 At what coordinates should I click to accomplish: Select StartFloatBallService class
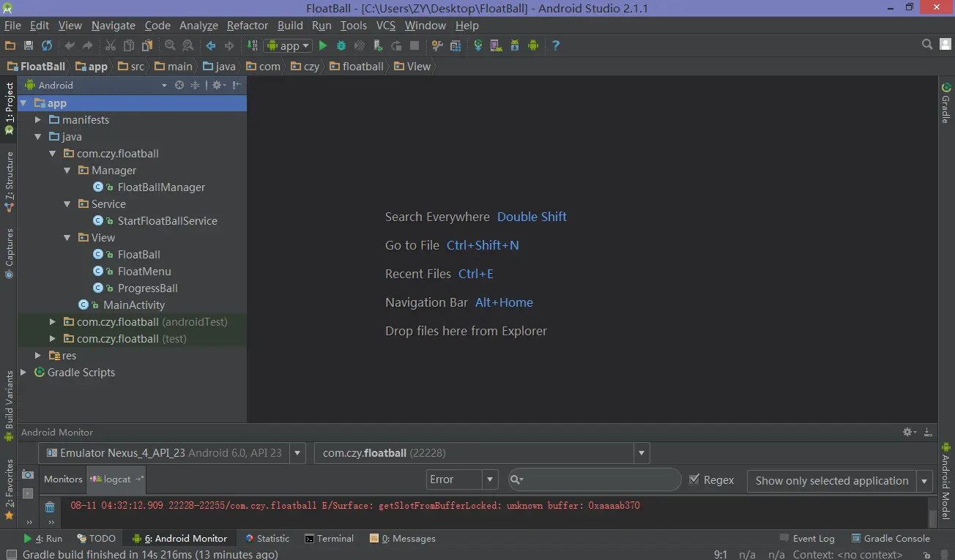[167, 220]
